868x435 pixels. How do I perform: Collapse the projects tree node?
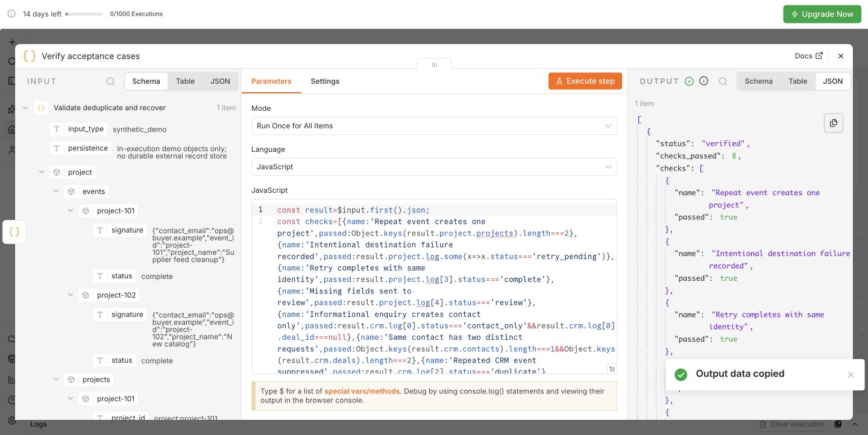[x=56, y=380]
